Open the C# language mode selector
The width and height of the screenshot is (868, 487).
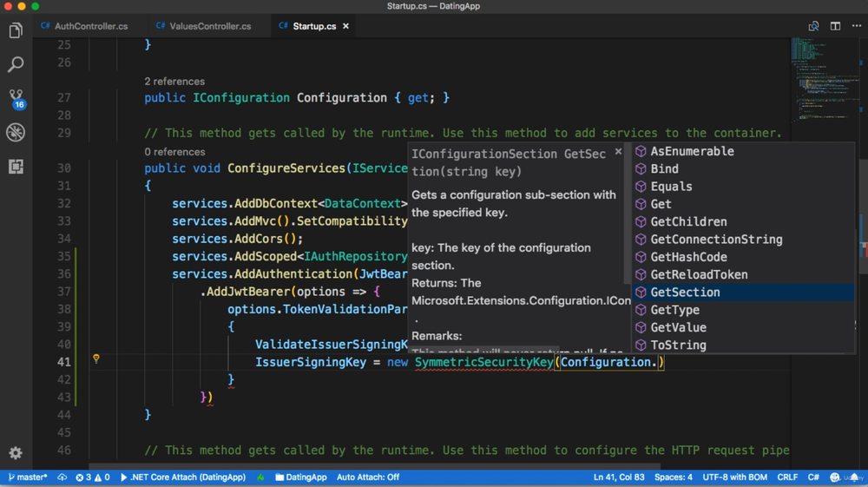(x=813, y=477)
